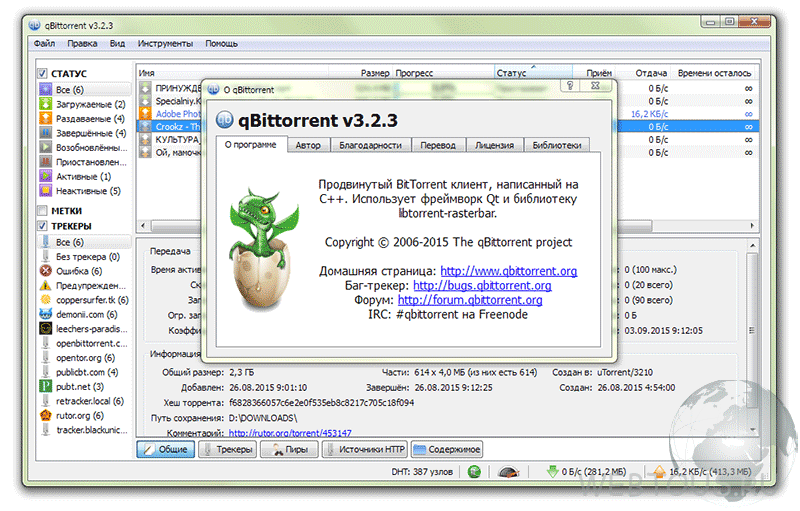Viewport: 800px width, 511px height.
Task: Select the 'О программе' tab
Action: 251,144
